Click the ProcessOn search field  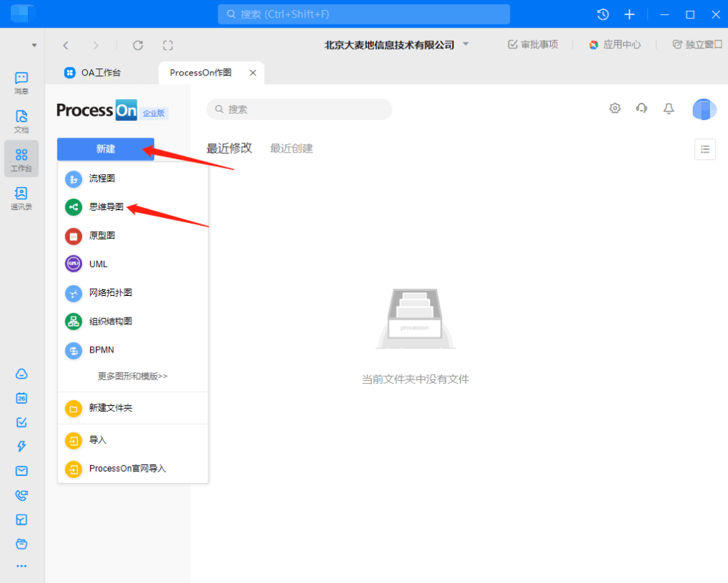click(299, 109)
